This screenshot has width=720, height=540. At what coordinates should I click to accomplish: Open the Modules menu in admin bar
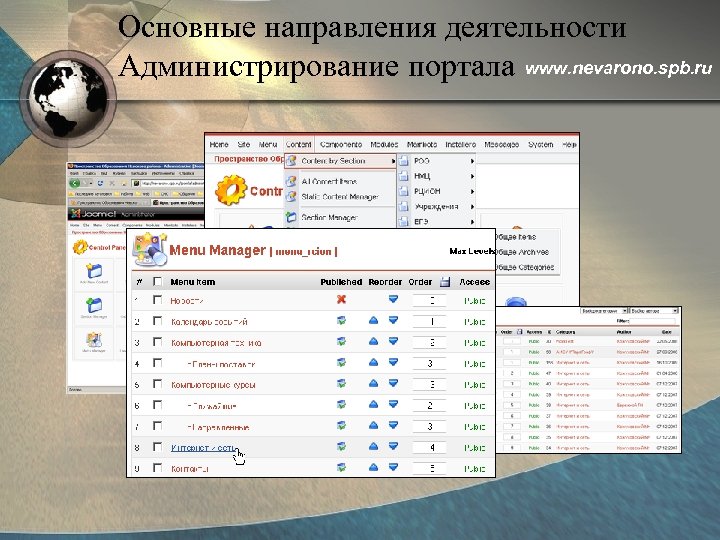pyautogui.click(x=384, y=144)
